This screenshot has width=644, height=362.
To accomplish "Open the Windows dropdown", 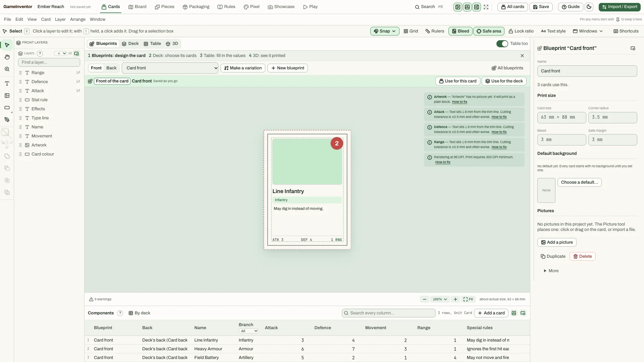I will coord(588,31).
